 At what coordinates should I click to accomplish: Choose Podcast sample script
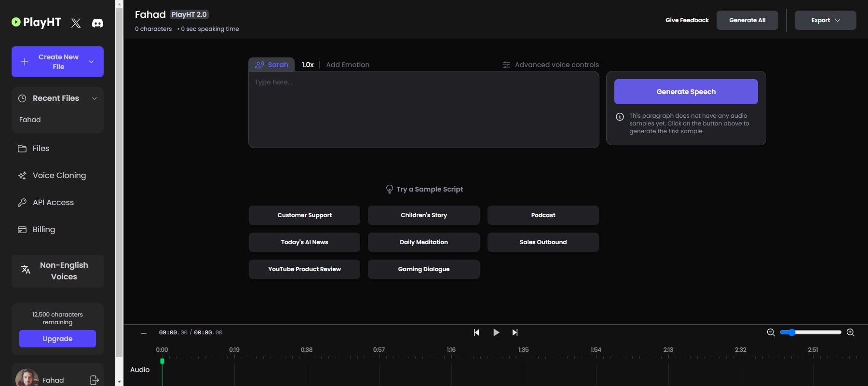pyautogui.click(x=543, y=215)
